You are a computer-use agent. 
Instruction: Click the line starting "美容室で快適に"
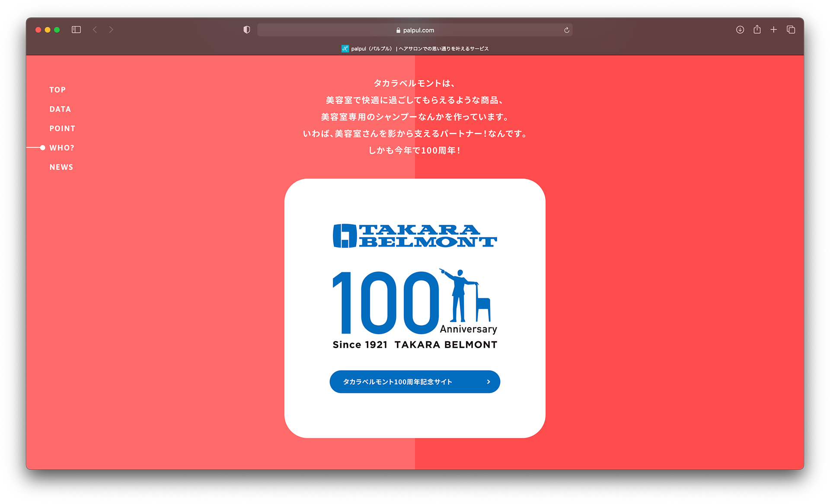point(415,100)
